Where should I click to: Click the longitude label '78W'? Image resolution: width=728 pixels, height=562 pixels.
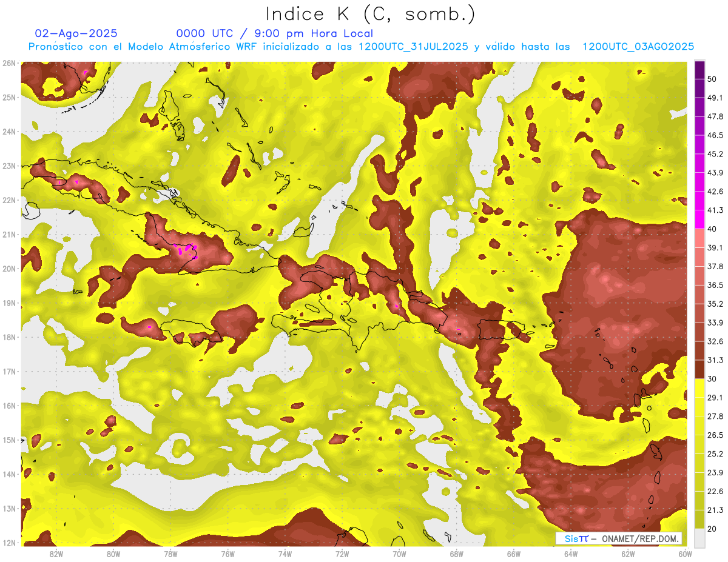170,554
